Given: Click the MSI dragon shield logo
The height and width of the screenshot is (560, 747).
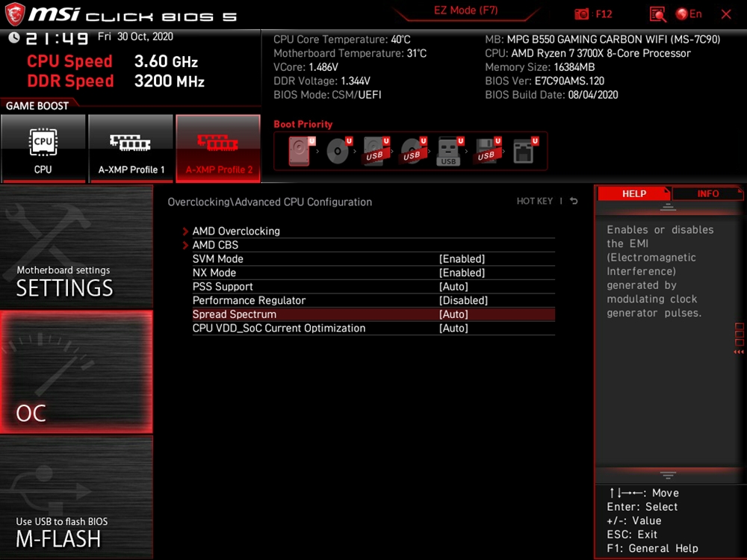Looking at the screenshot, I should 14,14.
